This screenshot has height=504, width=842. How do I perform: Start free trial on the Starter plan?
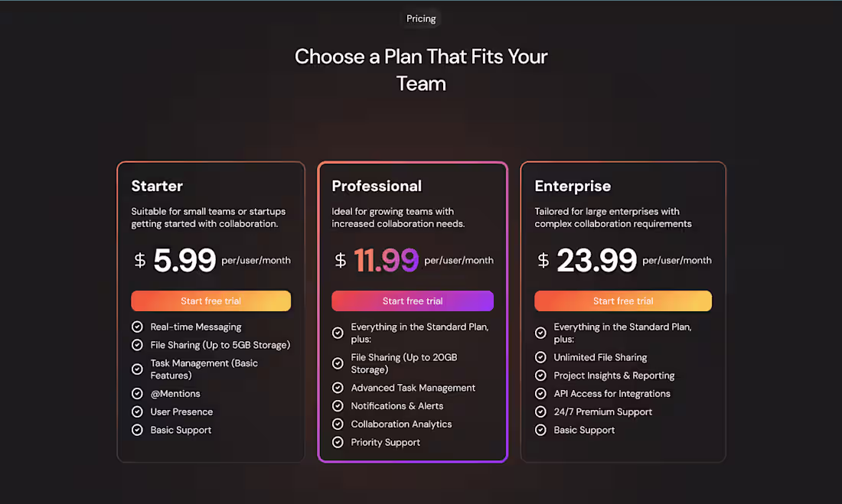click(210, 301)
